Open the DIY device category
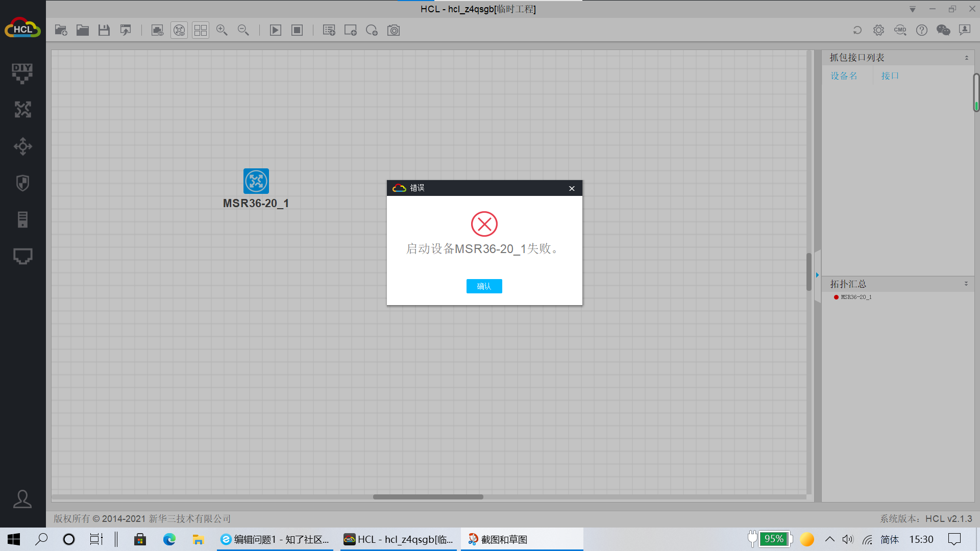This screenshot has width=980, height=551. pyautogui.click(x=22, y=73)
